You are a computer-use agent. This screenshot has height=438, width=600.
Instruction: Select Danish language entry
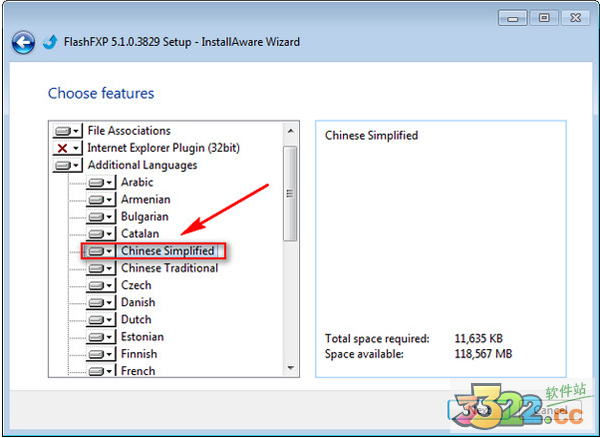tap(138, 303)
